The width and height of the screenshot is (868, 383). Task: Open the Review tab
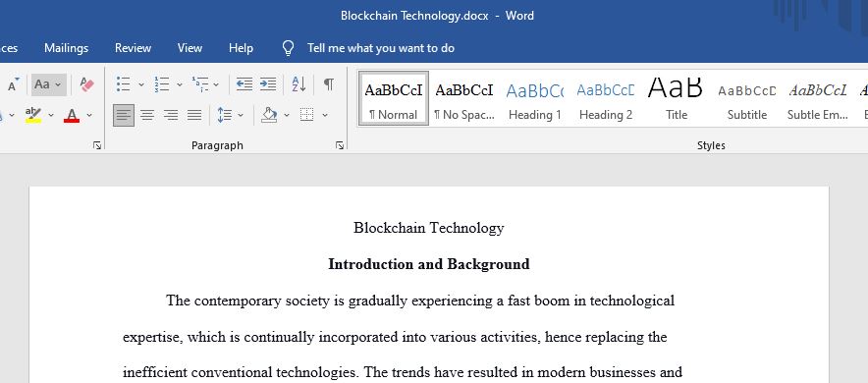point(133,48)
